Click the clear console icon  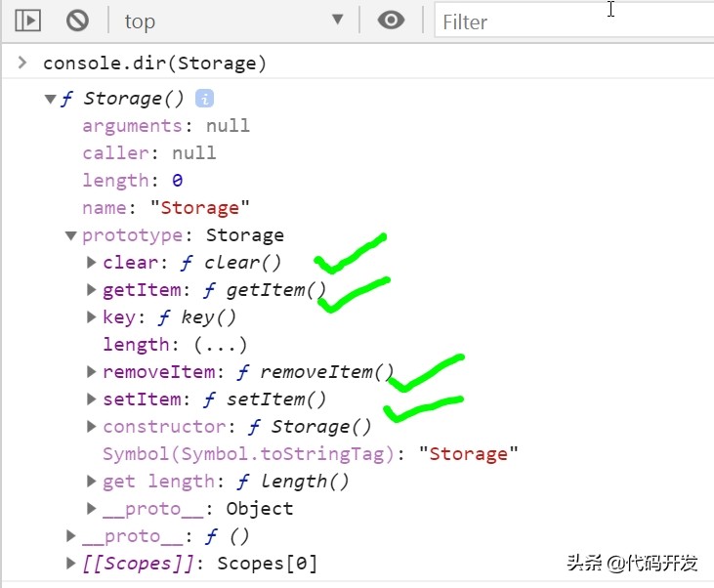(x=77, y=20)
